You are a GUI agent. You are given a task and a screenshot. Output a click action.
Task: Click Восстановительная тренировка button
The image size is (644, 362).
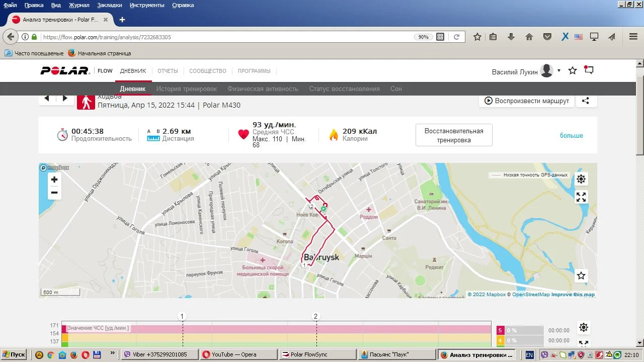pos(454,135)
